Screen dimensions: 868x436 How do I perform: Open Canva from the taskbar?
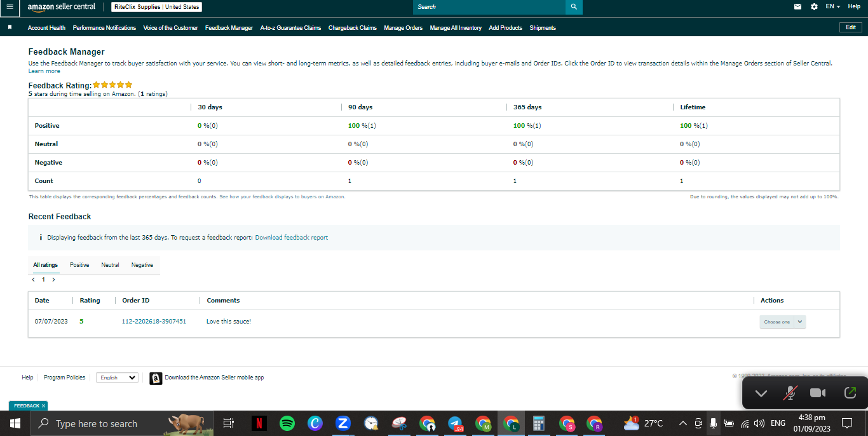point(315,423)
